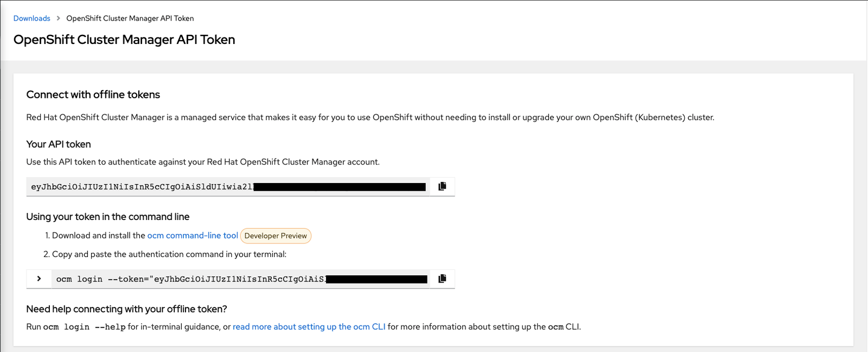Open the ocm command-line tool link
Screen dimensions: 868x352
tap(193, 235)
